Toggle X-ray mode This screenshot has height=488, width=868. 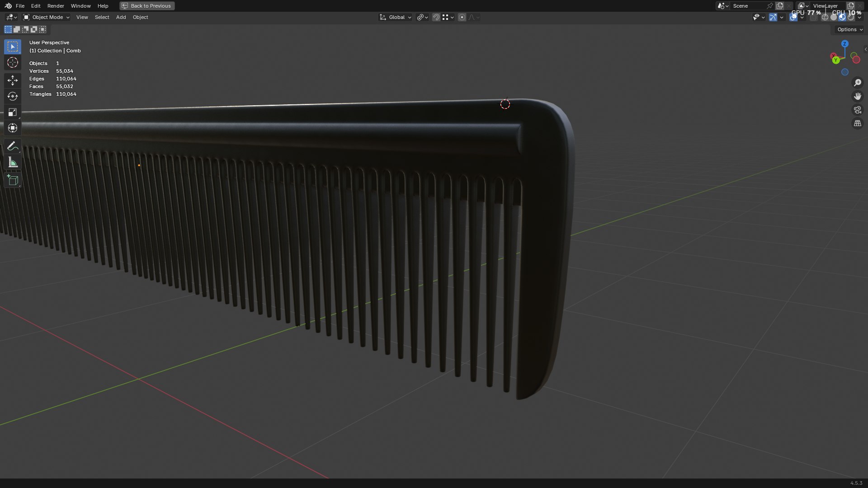point(813,17)
